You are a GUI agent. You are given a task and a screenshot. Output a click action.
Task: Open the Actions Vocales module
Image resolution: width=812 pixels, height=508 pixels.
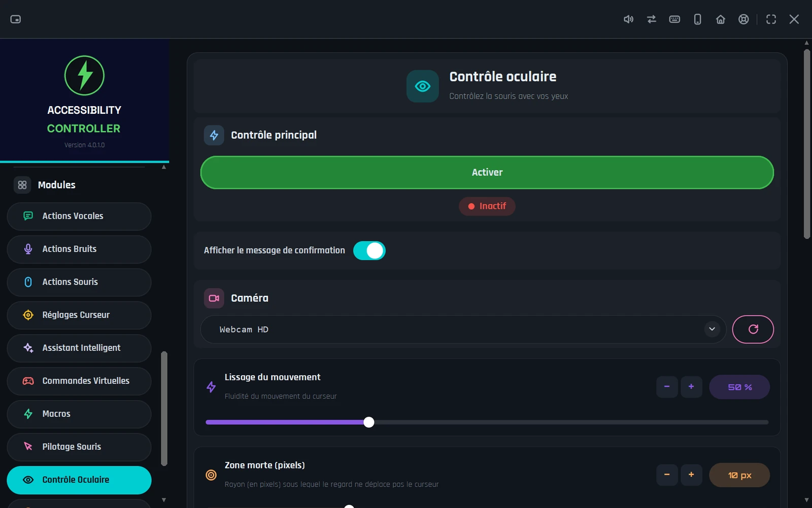pyautogui.click(x=79, y=216)
